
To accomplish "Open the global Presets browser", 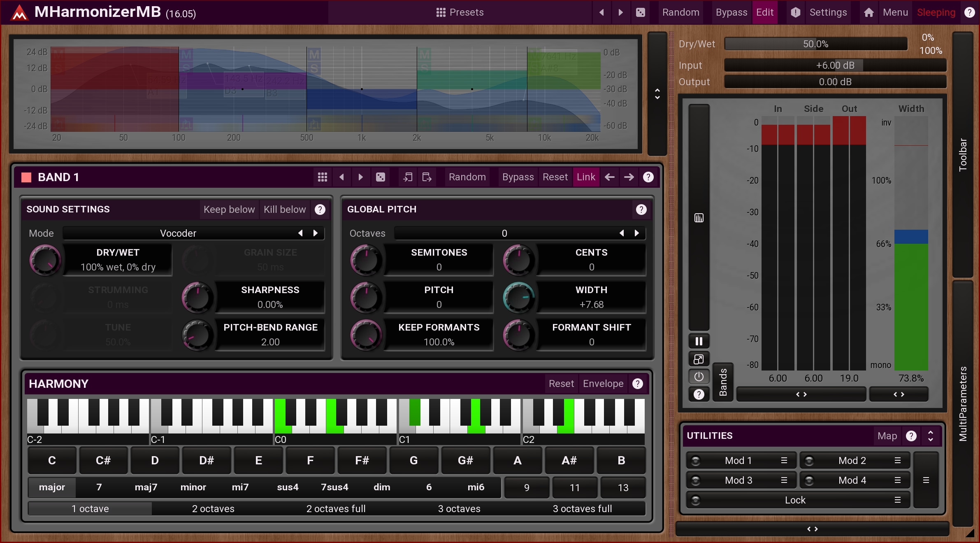I will 460,12.
